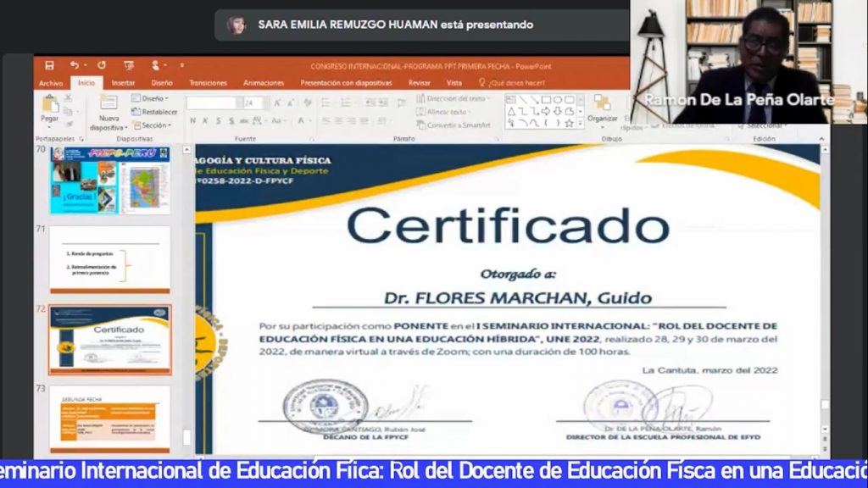Viewport: 868px width, 488px height.
Task: Select the format painter brush
Action: pyautogui.click(x=69, y=125)
